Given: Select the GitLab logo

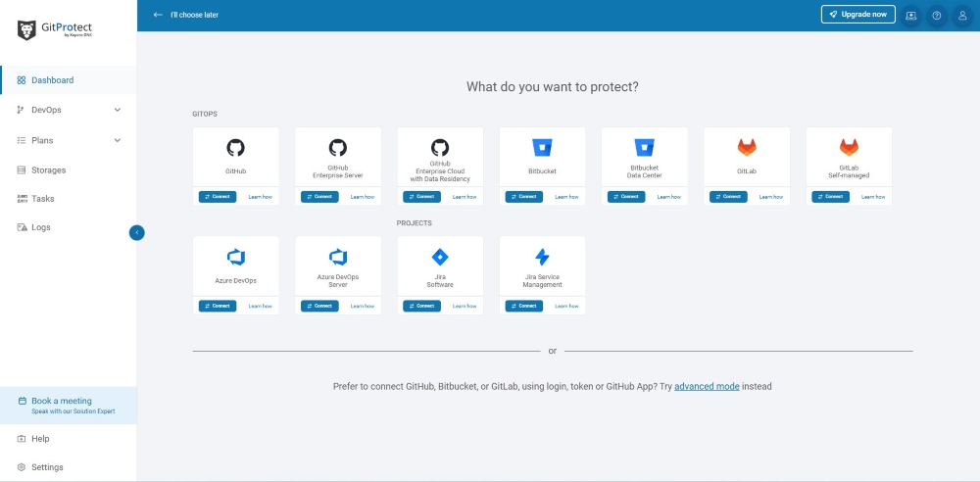Looking at the screenshot, I should click(x=746, y=148).
